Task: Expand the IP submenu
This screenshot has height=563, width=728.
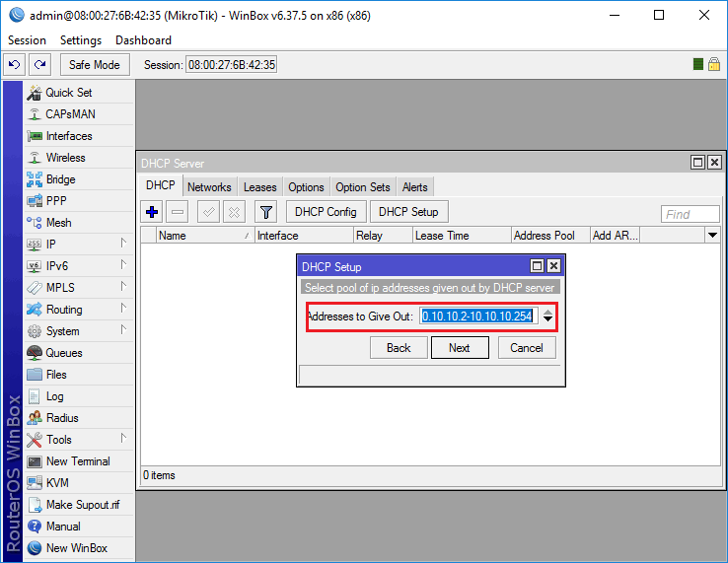Action: tap(123, 243)
